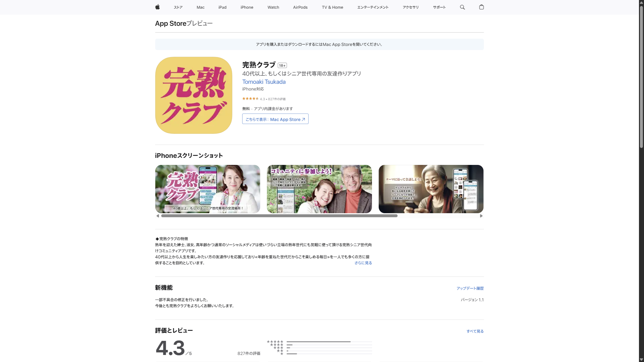The height and width of the screenshot is (362, 644).
Task: Click the star rating under iPhone対応
Action: [250, 99]
